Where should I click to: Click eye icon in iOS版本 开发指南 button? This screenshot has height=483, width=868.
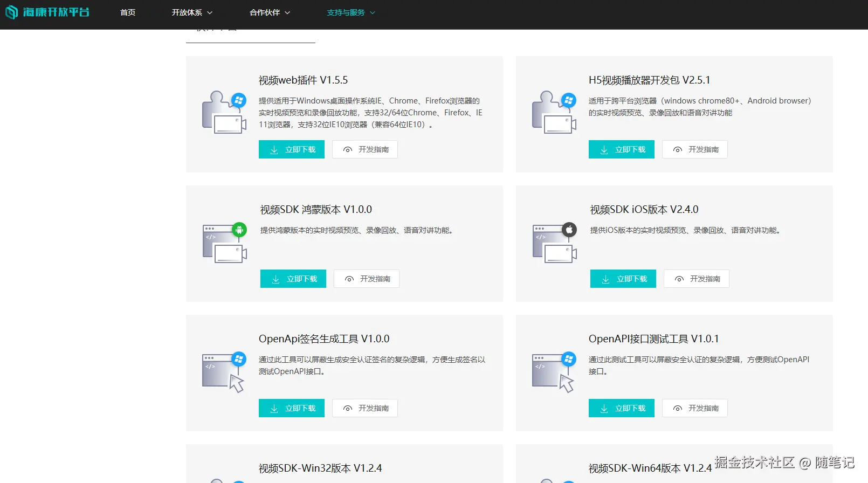(x=679, y=279)
